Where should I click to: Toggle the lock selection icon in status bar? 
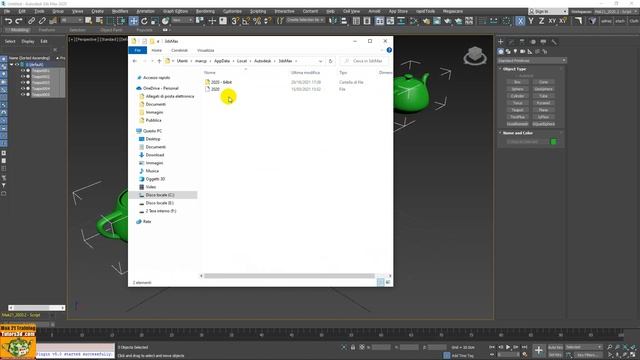click(353, 347)
